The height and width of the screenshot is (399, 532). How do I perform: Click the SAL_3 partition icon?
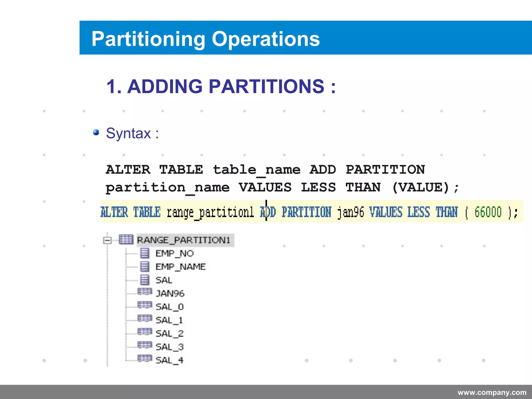[x=145, y=345]
